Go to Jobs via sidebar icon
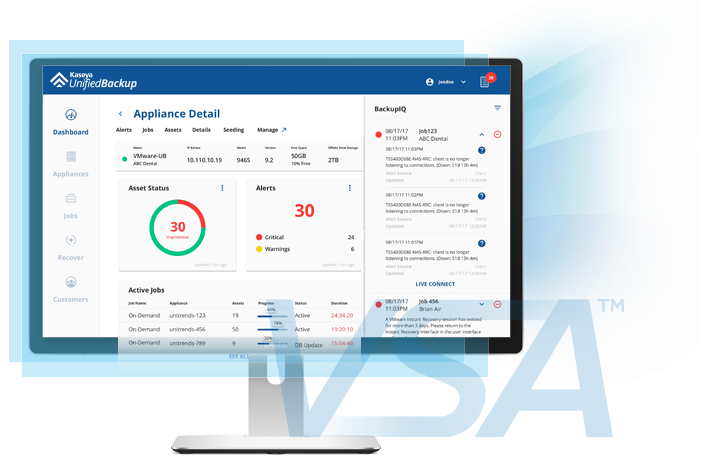 point(71,198)
